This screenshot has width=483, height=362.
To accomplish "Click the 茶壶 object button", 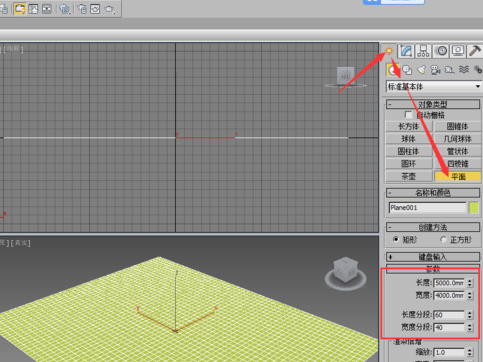I will [409, 176].
